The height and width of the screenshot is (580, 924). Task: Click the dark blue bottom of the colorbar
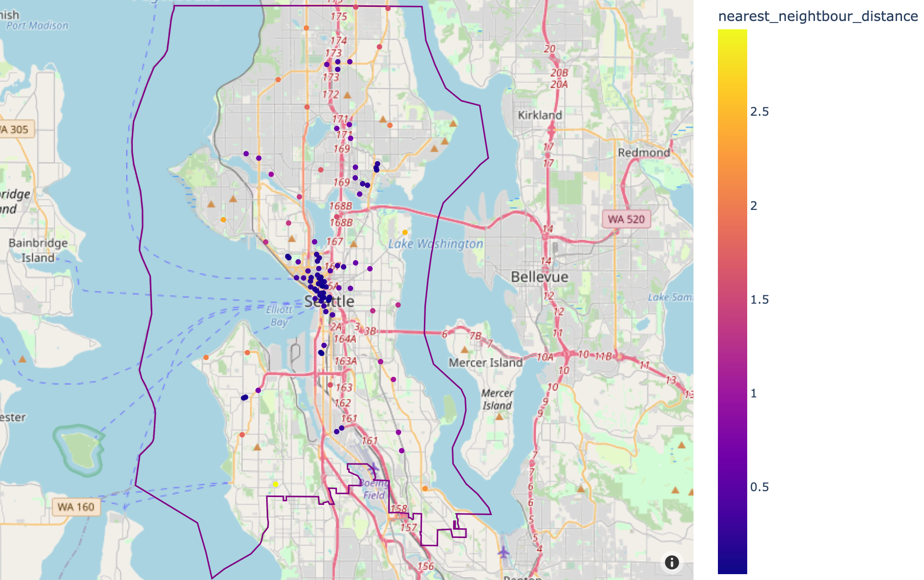(x=732, y=569)
